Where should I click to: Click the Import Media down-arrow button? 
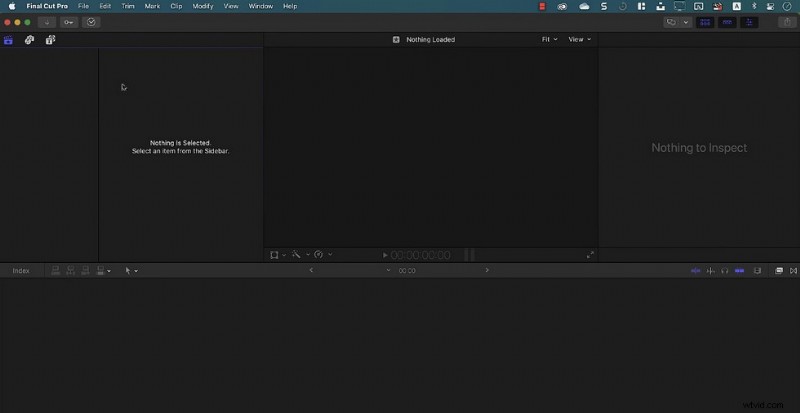point(47,22)
